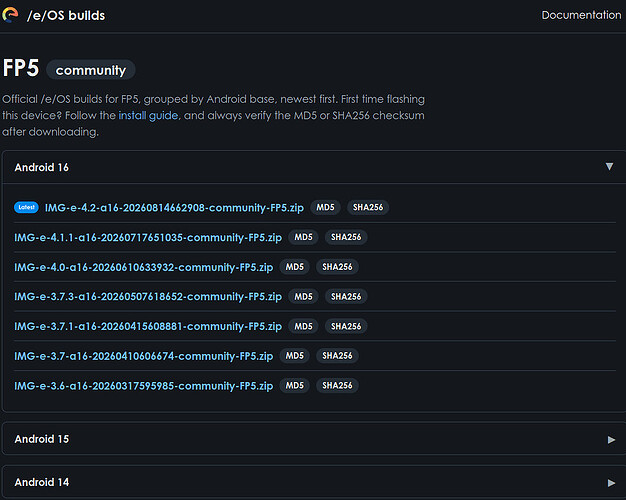The width and height of the screenshot is (626, 500).
Task: Show MD5 for the e-4.0 build
Action: click(x=295, y=267)
